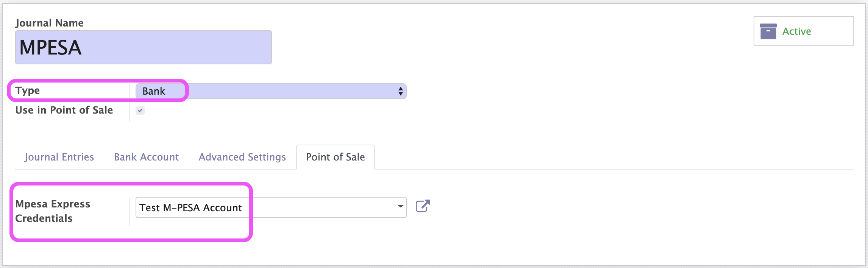Image resolution: width=868 pixels, height=268 pixels.
Task: Click the Mpesa Express Credentials label
Action: [53, 211]
